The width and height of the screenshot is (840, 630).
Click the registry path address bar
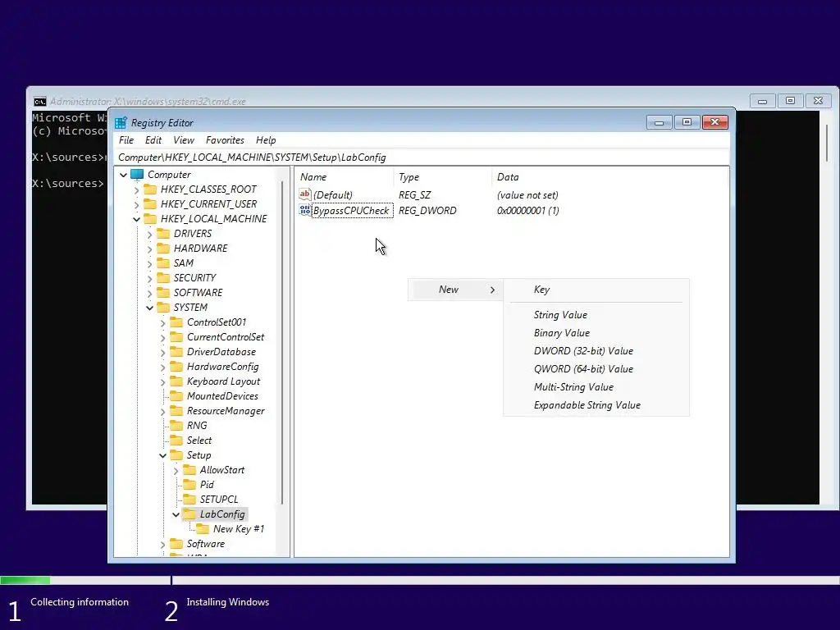pyautogui.click(x=422, y=157)
